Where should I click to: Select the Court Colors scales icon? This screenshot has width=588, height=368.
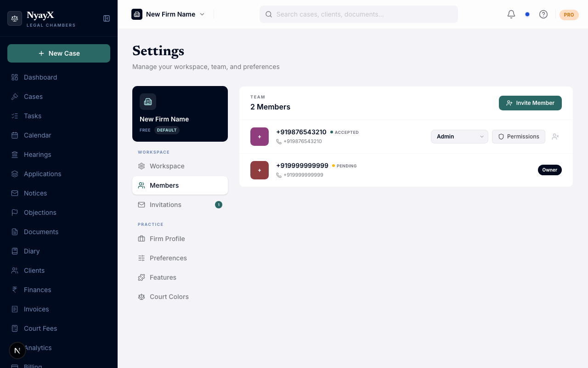point(141,297)
